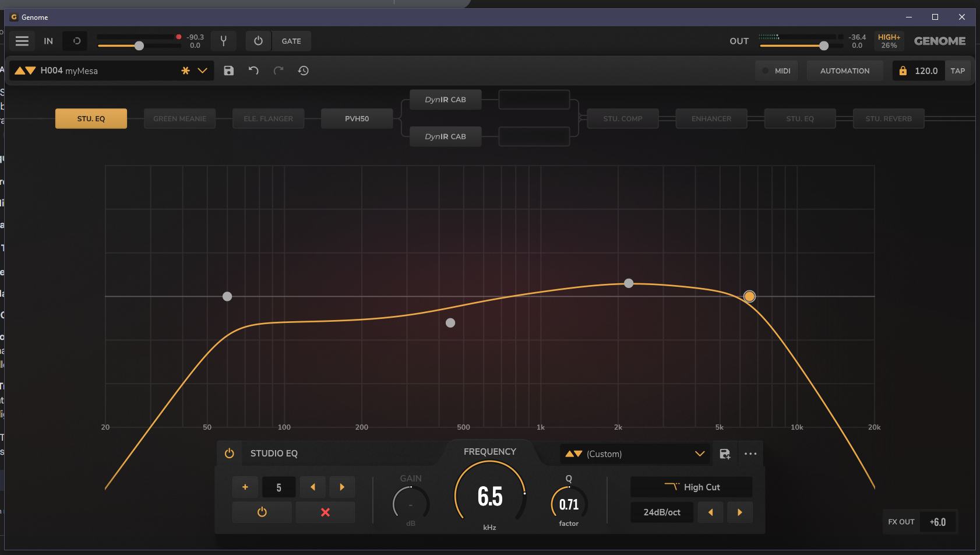This screenshot has height=555, width=980.
Task: Save Studio EQ preset as new
Action: coord(725,454)
